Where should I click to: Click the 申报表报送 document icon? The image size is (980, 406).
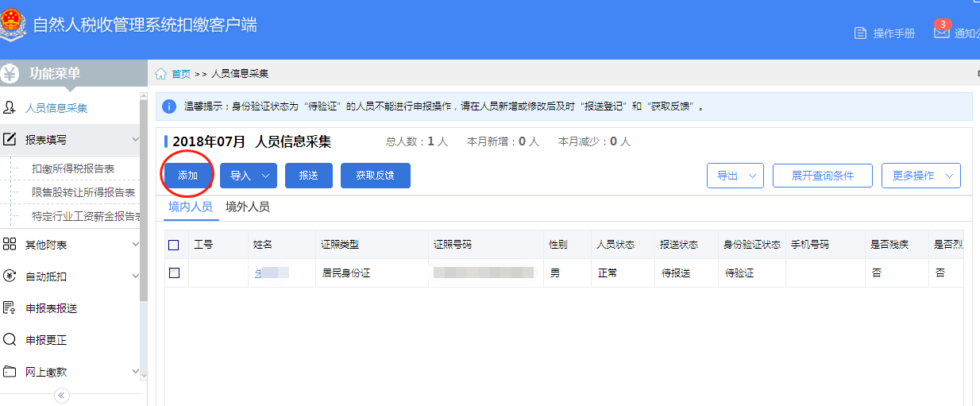tap(10, 308)
